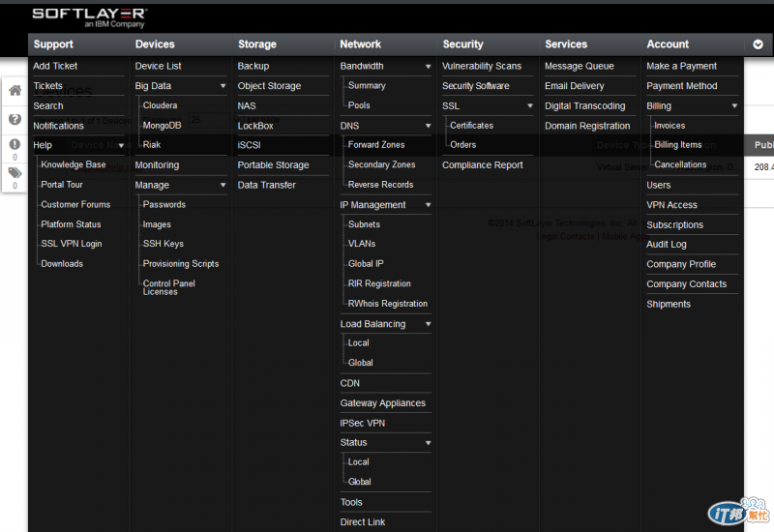This screenshot has width=774, height=532.
Task: Open the Support menu
Action: point(53,44)
